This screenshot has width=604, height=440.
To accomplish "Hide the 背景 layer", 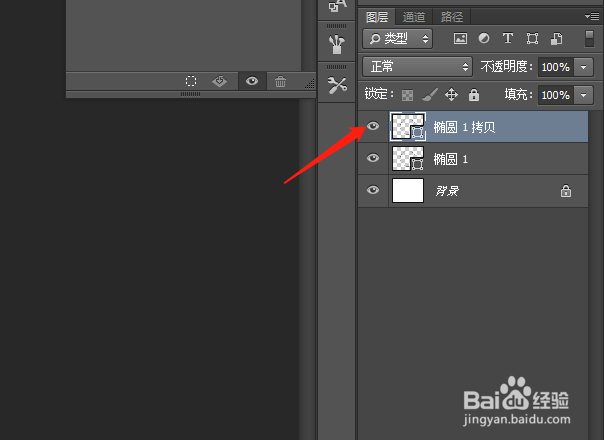I will [372, 190].
